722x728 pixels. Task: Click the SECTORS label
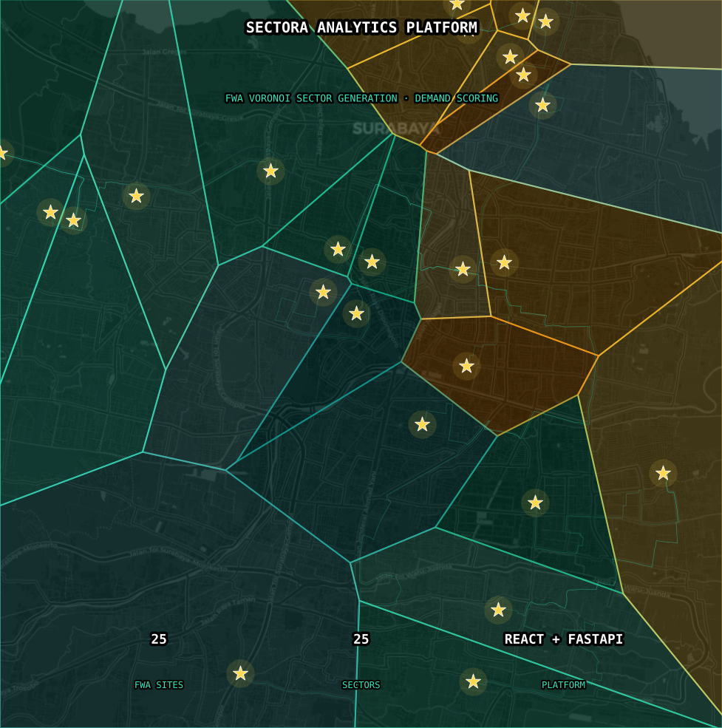[361, 685]
